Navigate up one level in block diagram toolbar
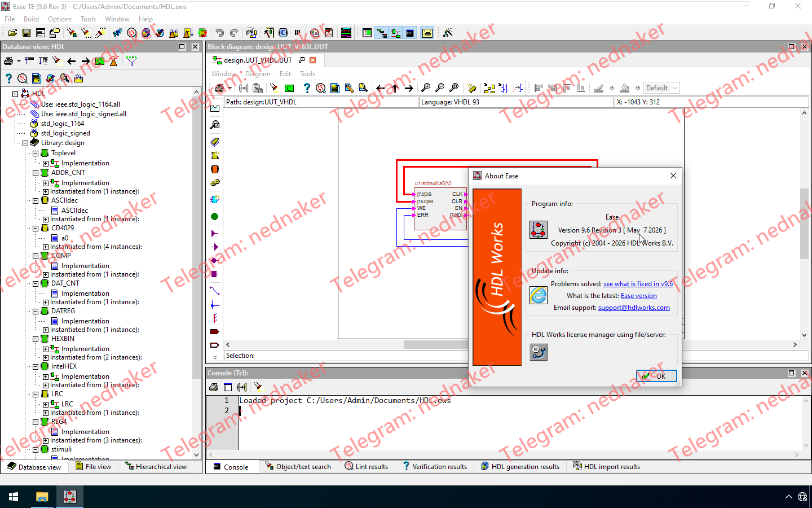Image resolution: width=812 pixels, height=508 pixels. click(395, 88)
